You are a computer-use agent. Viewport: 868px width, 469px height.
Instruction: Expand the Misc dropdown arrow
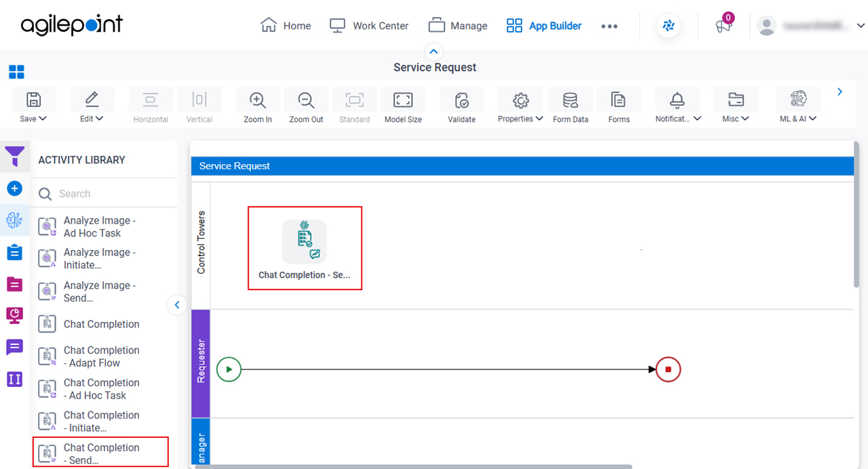tap(745, 119)
